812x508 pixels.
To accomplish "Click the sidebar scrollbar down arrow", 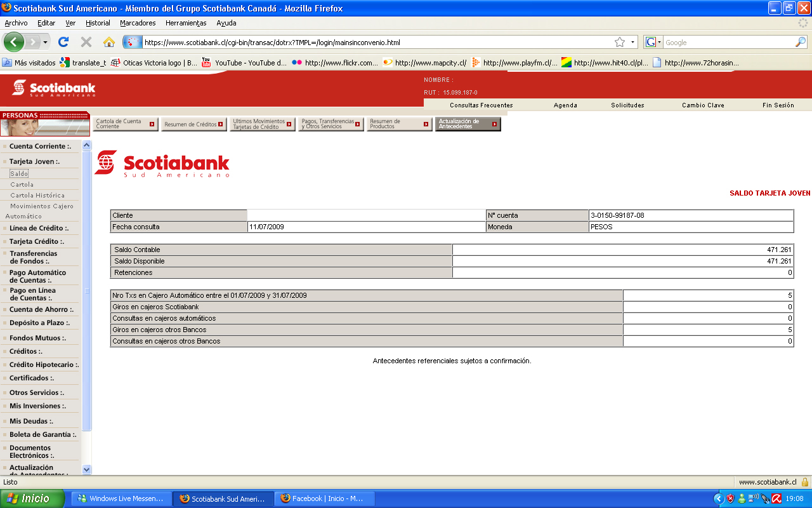I will click(87, 469).
